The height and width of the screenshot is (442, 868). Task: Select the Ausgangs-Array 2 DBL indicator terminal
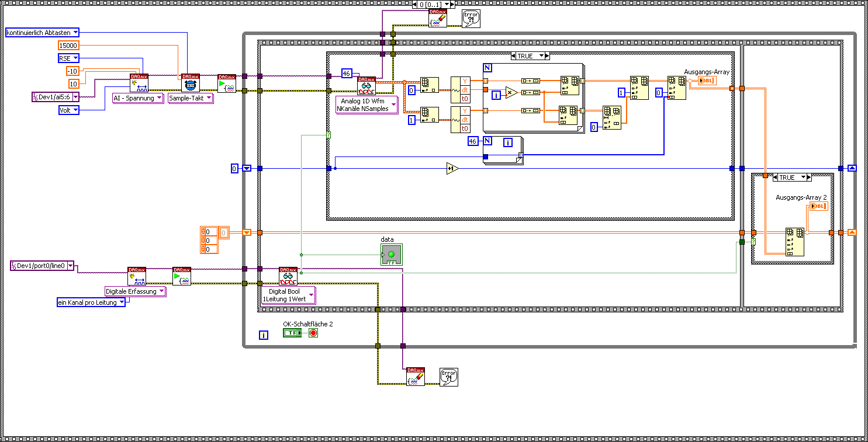[818, 206]
